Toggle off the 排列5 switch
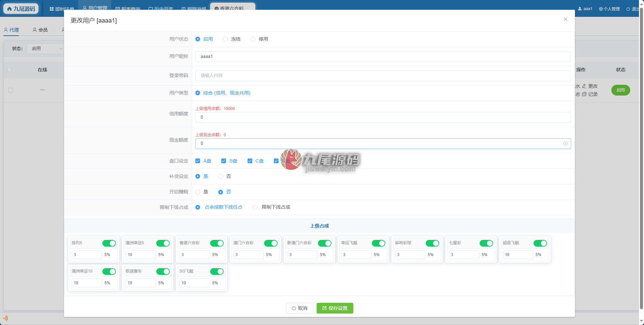The height and width of the screenshot is (325, 644). [109, 243]
